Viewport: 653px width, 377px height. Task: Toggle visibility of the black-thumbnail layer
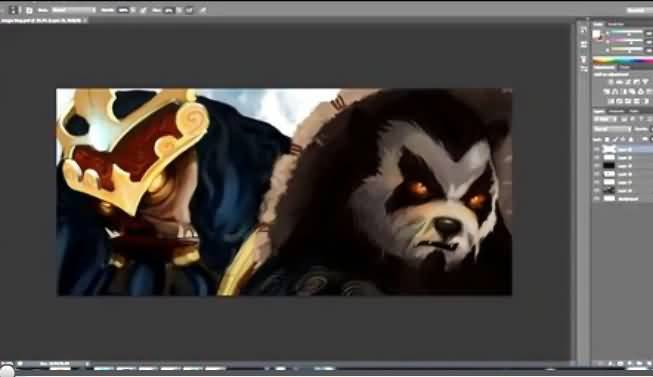pyautogui.click(x=597, y=166)
